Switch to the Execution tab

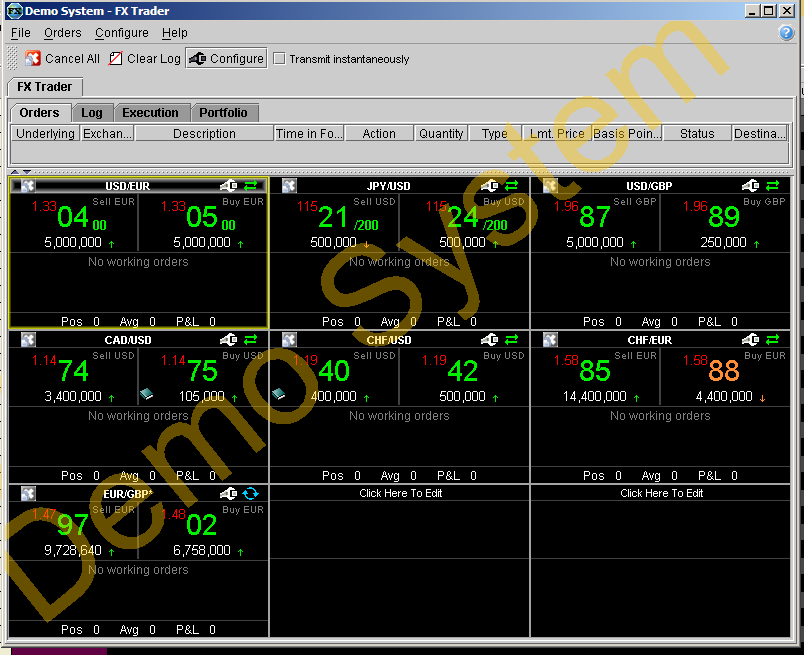[152, 112]
